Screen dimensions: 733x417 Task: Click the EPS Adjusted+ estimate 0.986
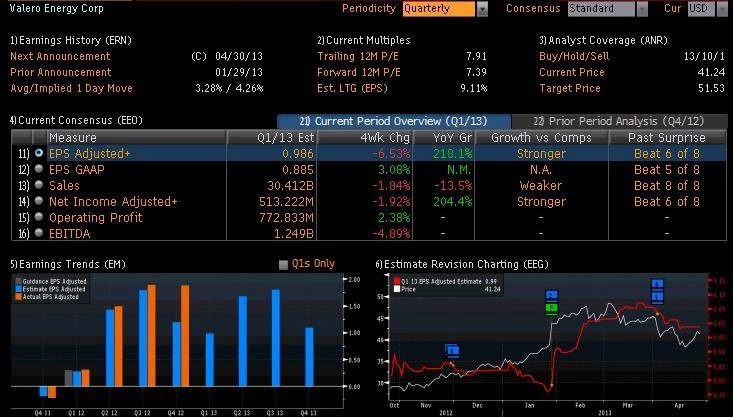click(x=298, y=153)
